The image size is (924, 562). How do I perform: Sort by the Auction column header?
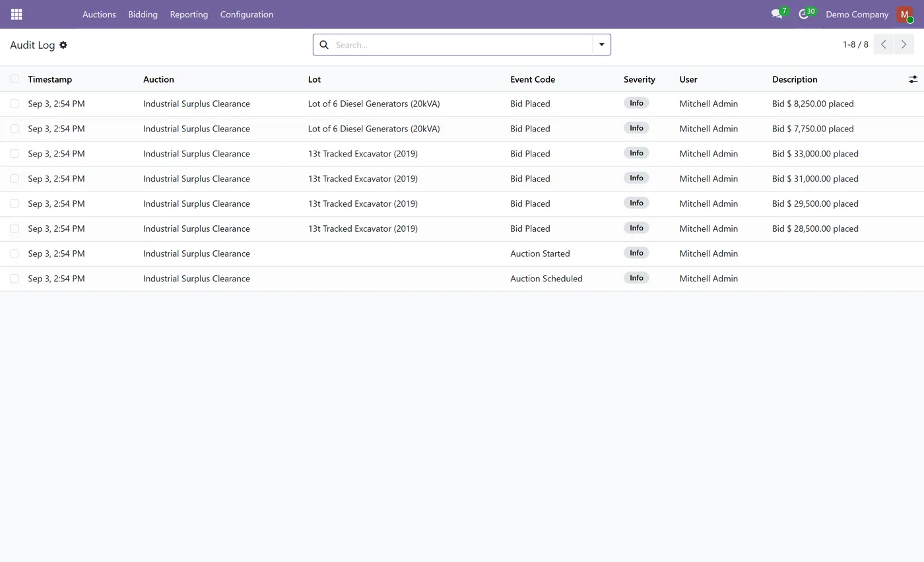158,79
